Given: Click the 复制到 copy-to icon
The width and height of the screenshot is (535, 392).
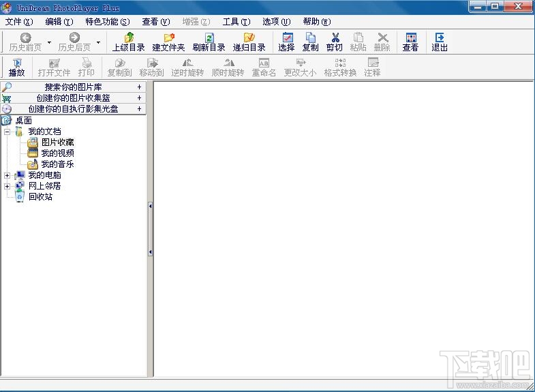Looking at the screenshot, I should pos(120,63).
